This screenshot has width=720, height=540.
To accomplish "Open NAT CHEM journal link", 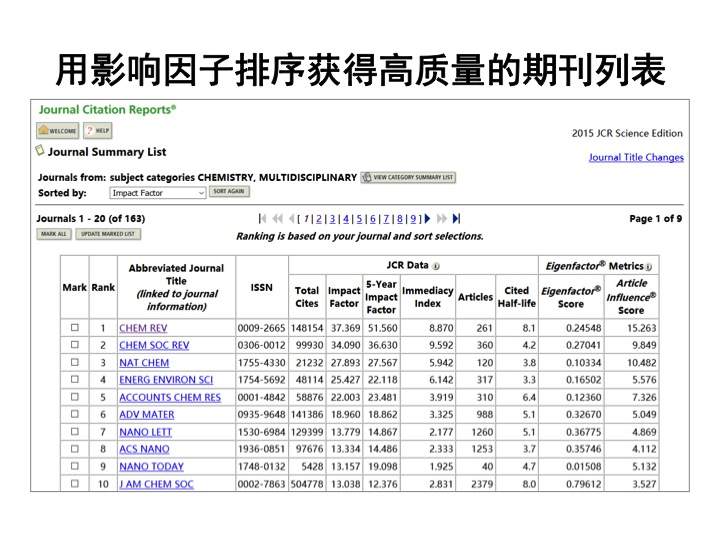I will (144, 363).
